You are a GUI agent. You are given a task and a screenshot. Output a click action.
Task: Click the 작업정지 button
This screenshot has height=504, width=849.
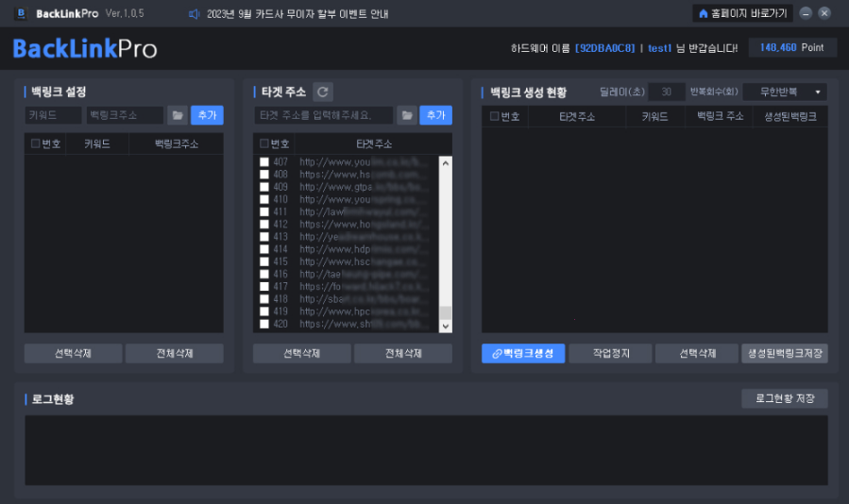click(611, 354)
